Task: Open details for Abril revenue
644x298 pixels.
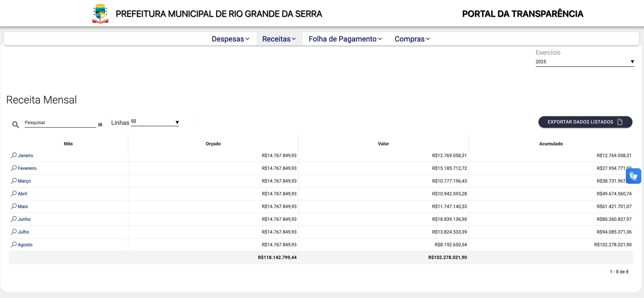Action: click(x=22, y=194)
